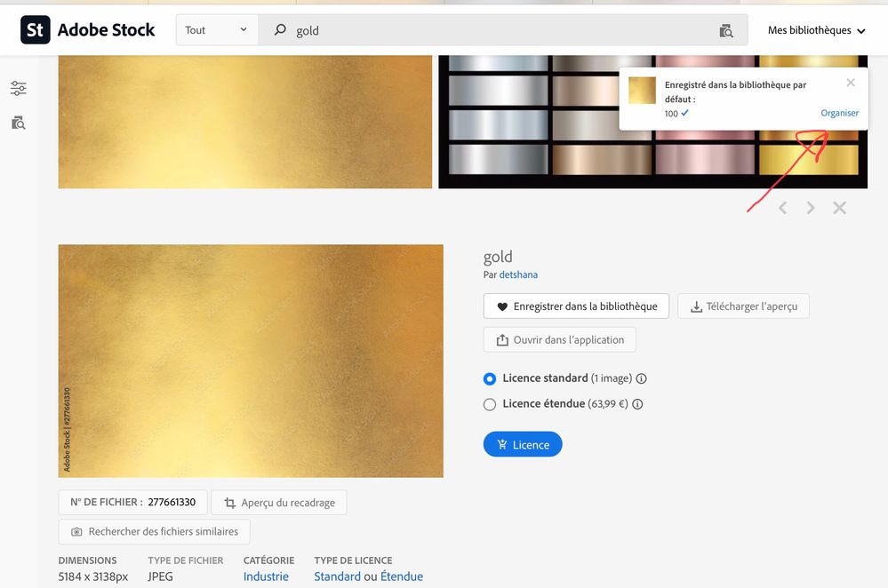Go to next image with right chevron
Screen dimensions: 888x588
point(811,208)
